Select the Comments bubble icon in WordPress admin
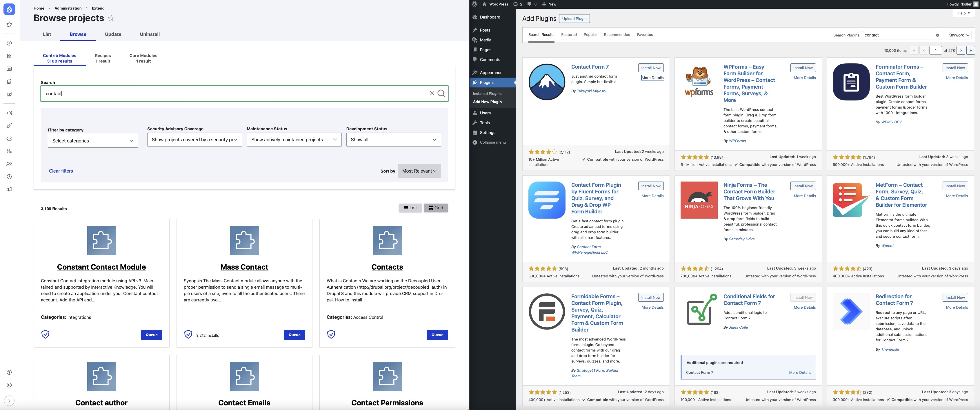980x410 pixels. [x=475, y=60]
